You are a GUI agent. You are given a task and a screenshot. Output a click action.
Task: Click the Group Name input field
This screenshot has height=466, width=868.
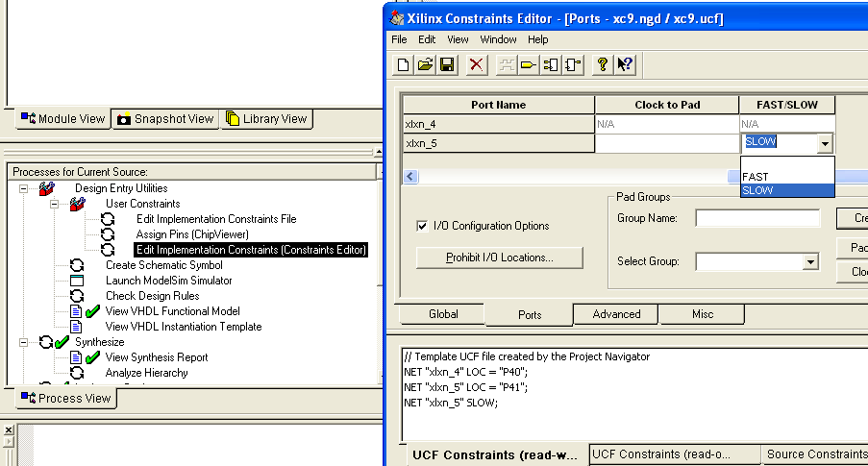757,218
